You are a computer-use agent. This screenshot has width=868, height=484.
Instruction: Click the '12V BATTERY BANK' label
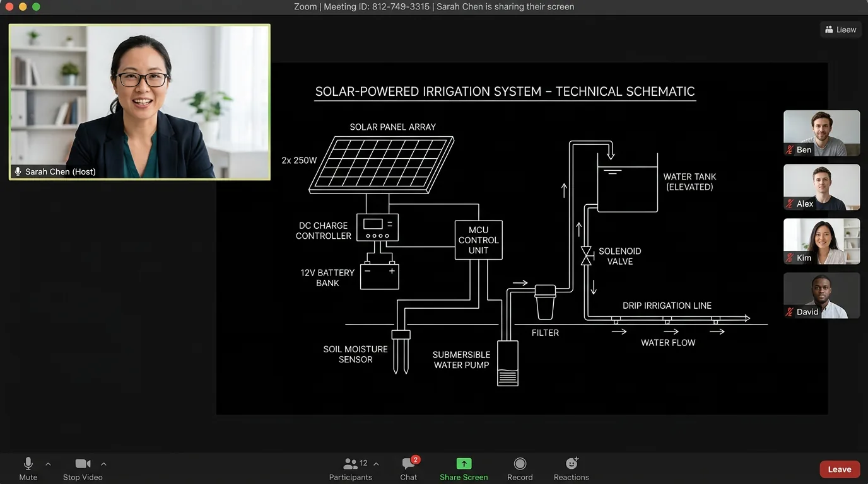[327, 278]
